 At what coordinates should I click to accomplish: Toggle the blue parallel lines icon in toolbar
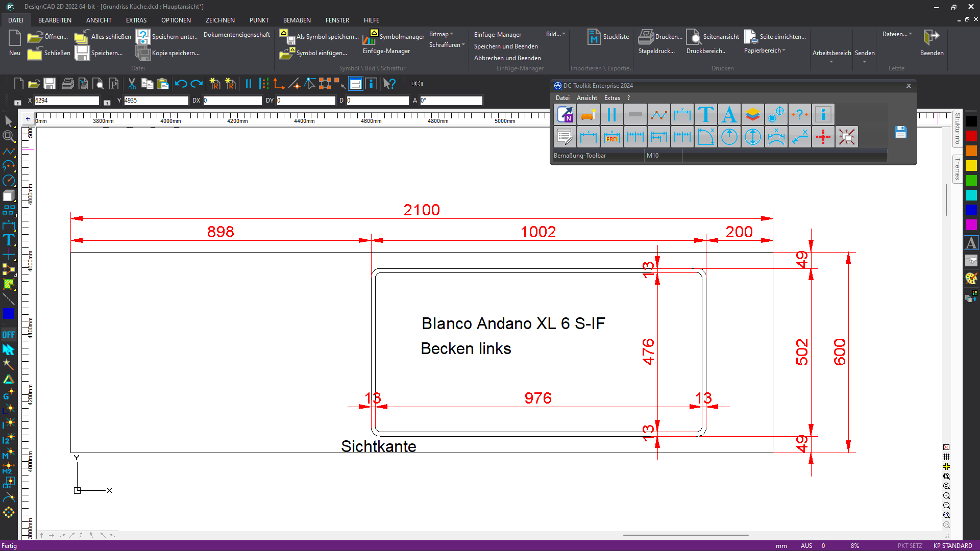249,84
